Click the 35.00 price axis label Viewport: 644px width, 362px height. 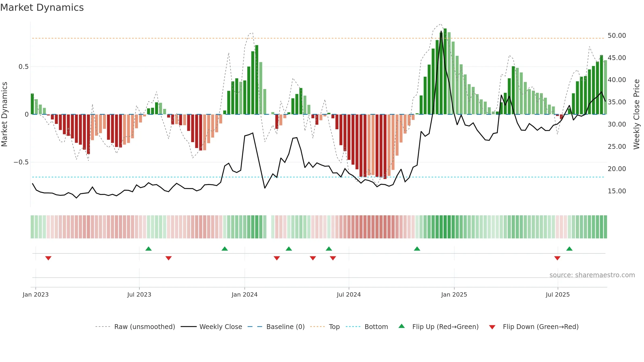[x=617, y=102]
